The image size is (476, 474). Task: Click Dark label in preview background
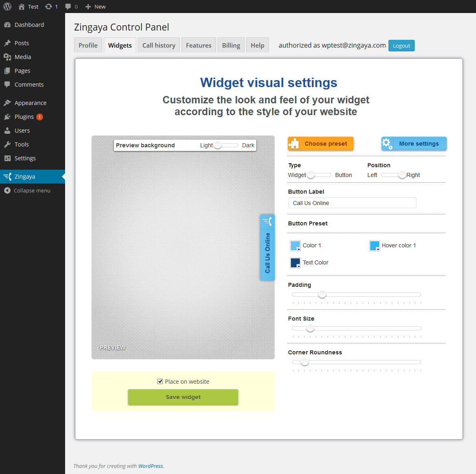[x=248, y=145]
